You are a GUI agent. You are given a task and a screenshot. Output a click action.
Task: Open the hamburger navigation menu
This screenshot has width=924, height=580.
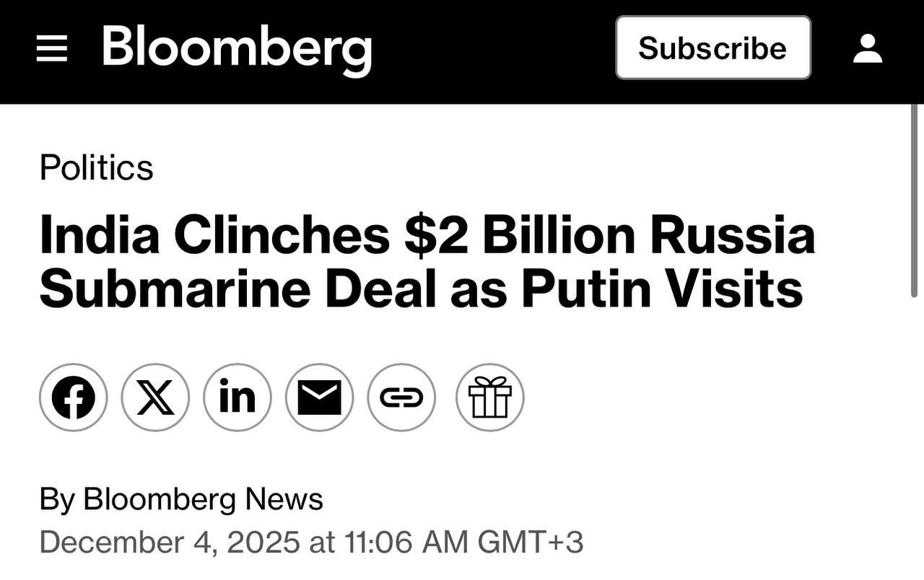[x=51, y=49]
